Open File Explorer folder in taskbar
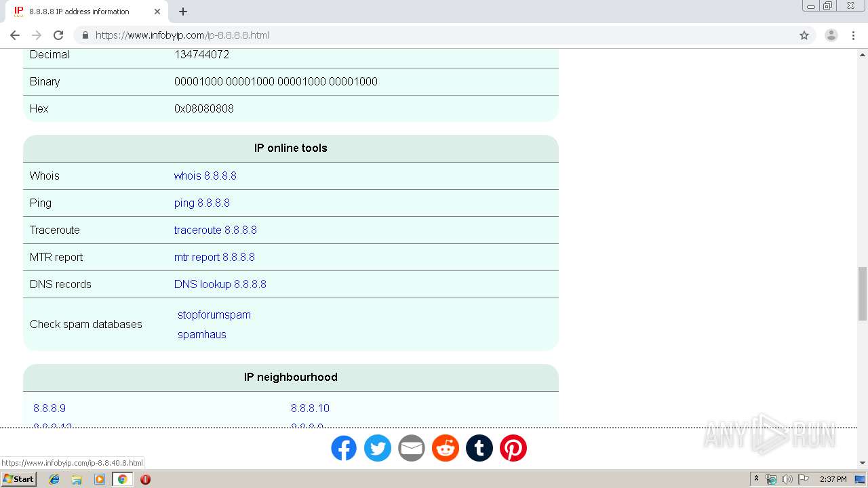This screenshot has width=868, height=488. [x=77, y=479]
